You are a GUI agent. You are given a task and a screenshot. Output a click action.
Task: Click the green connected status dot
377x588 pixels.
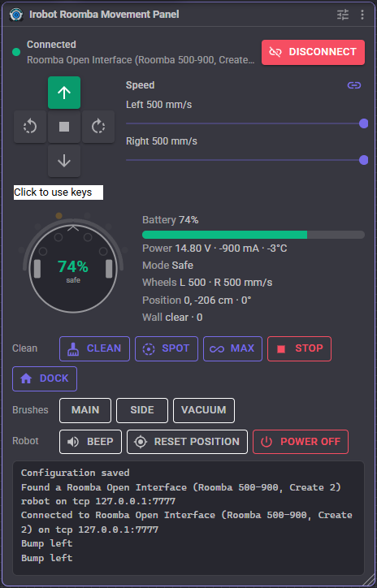(16, 52)
